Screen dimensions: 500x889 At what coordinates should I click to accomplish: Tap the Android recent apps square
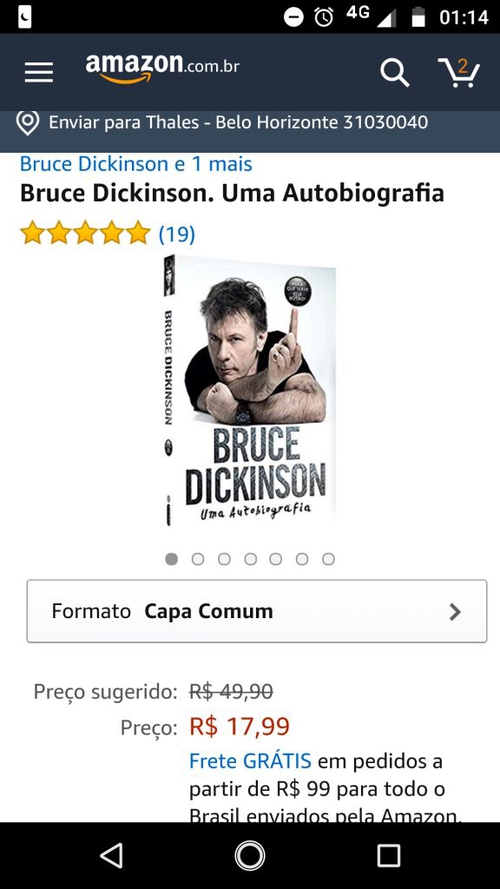point(388,855)
